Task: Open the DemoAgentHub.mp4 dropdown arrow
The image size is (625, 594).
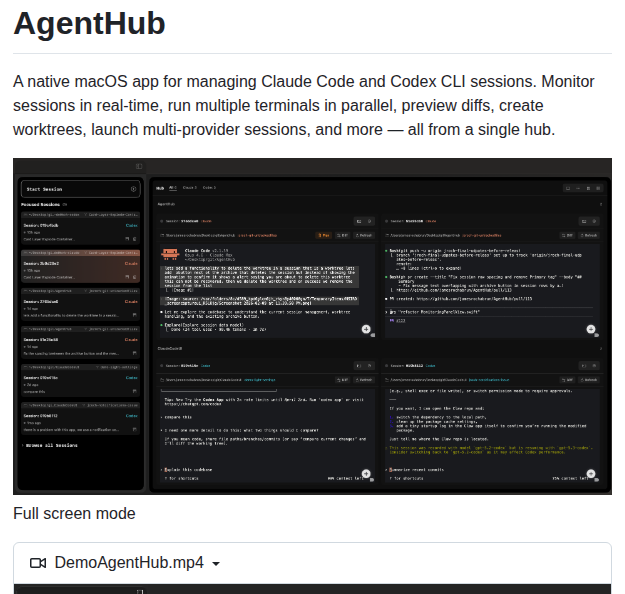Action: (216, 563)
